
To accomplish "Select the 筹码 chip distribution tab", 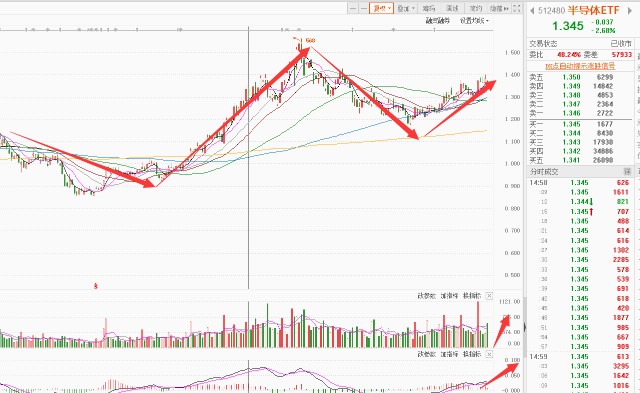I will coord(429,8).
